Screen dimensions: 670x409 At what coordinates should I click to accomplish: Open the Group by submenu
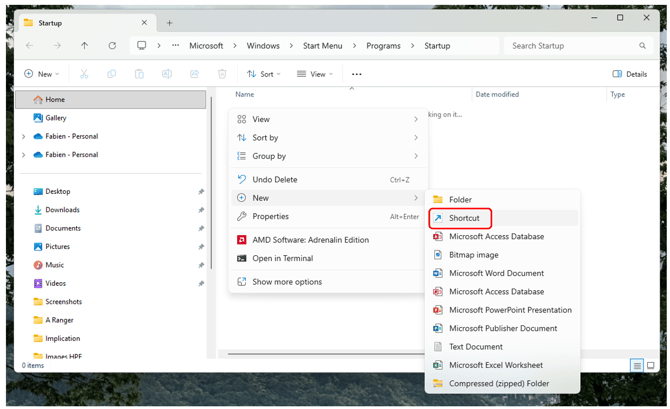click(x=328, y=156)
